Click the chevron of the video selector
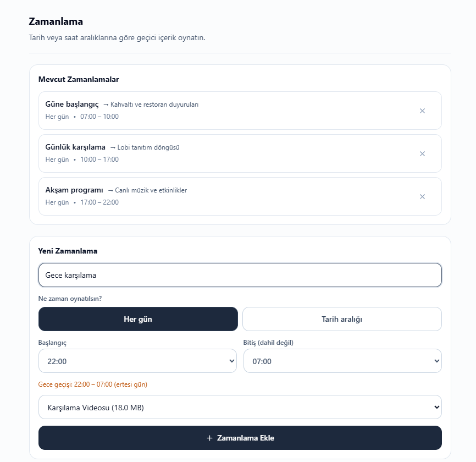 (436, 407)
